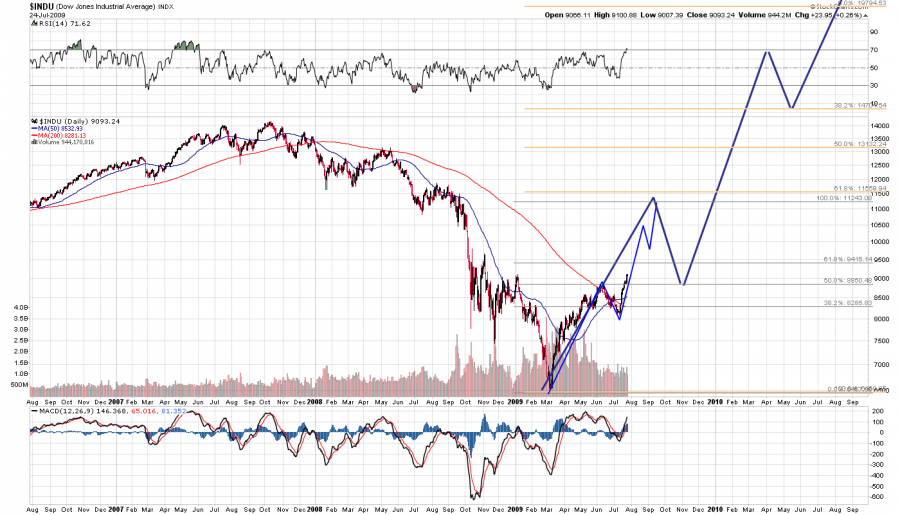Click the 61.8%: 11558.94 Fibonacci label
Viewport: 900px width, 515px height.
(x=860, y=188)
